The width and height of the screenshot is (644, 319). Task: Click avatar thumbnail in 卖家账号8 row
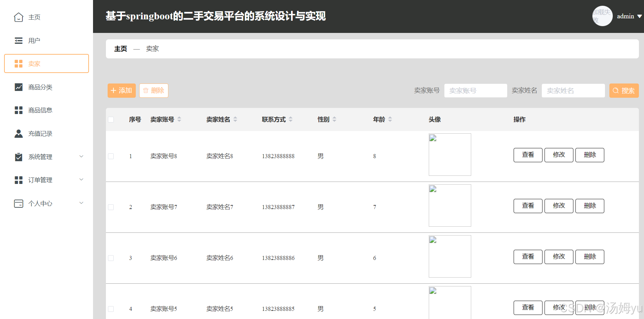click(450, 154)
